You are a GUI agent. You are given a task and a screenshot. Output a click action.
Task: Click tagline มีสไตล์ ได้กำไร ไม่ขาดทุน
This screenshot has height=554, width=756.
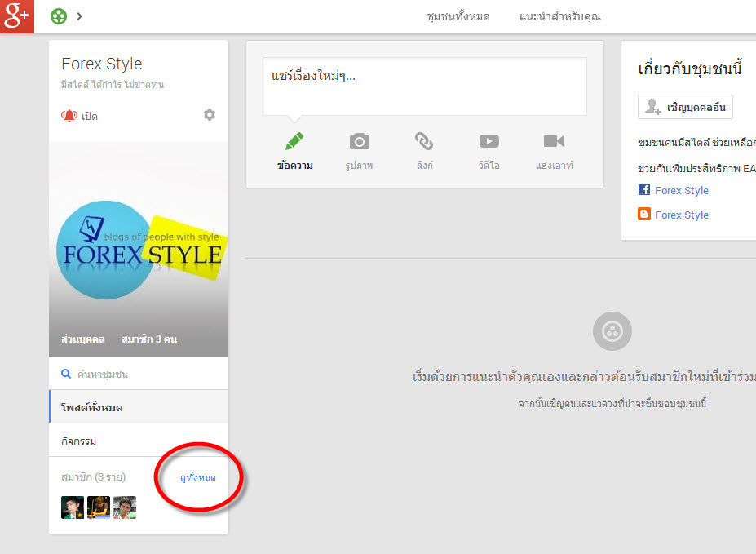coord(113,85)
